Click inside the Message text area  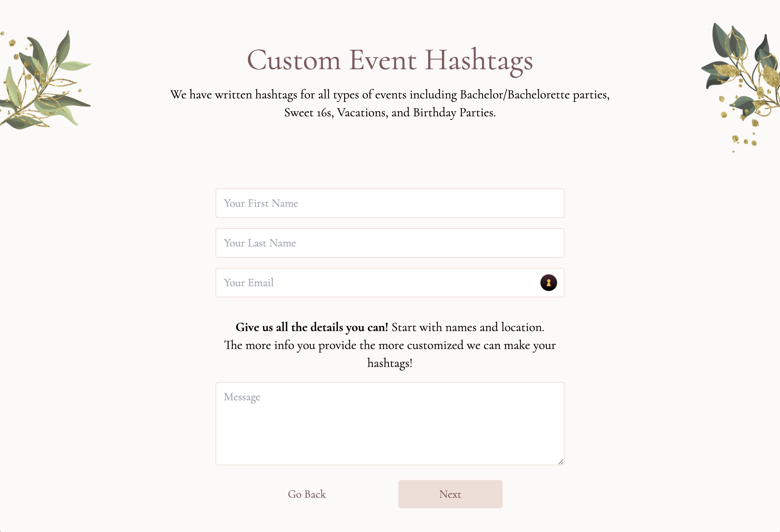(389, 423)
